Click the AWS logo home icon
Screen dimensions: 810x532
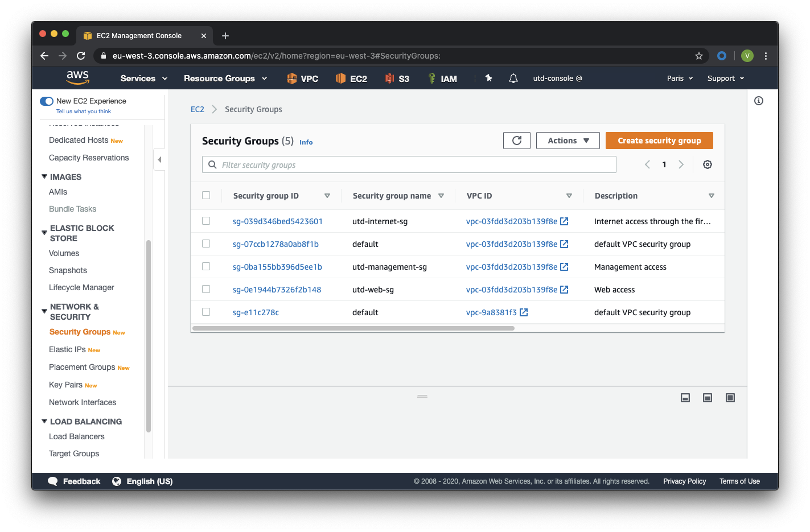point(78,78)
